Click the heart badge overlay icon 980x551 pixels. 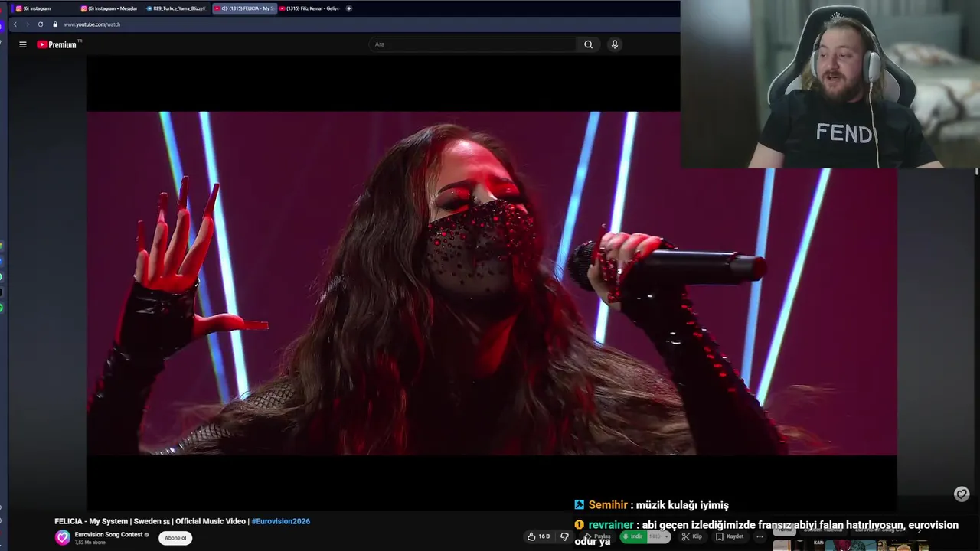(962, 494)
